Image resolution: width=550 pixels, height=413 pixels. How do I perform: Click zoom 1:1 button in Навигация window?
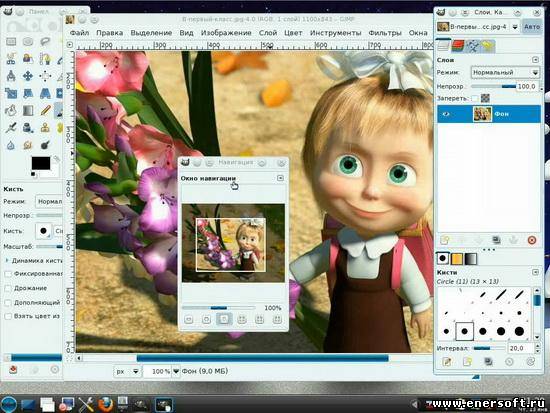click(224, 319)
